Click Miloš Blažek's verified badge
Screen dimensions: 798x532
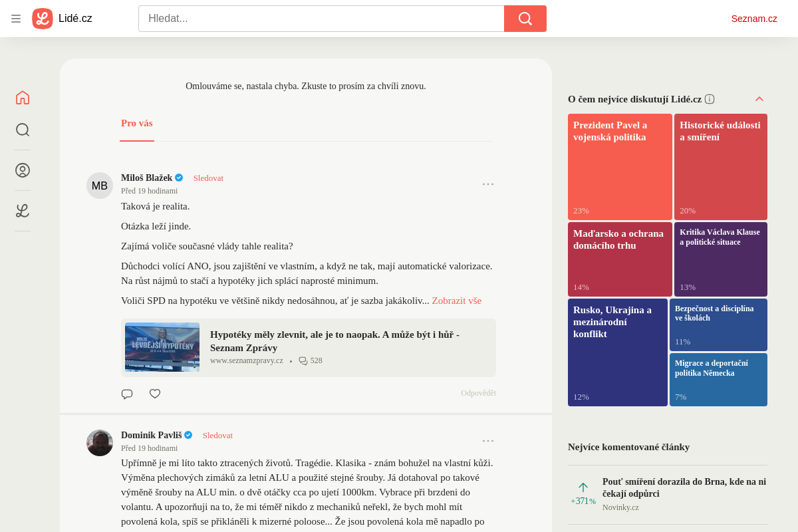179,178
